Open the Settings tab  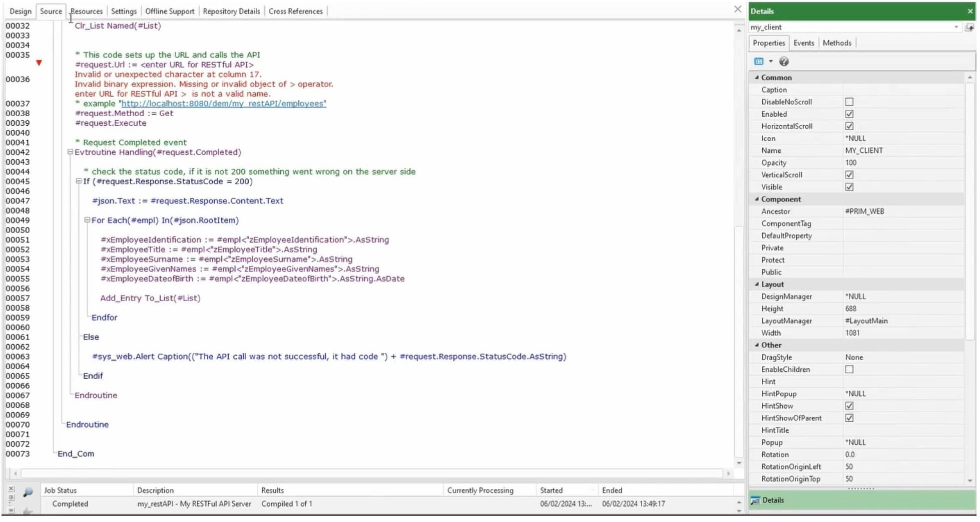[124, 11]
